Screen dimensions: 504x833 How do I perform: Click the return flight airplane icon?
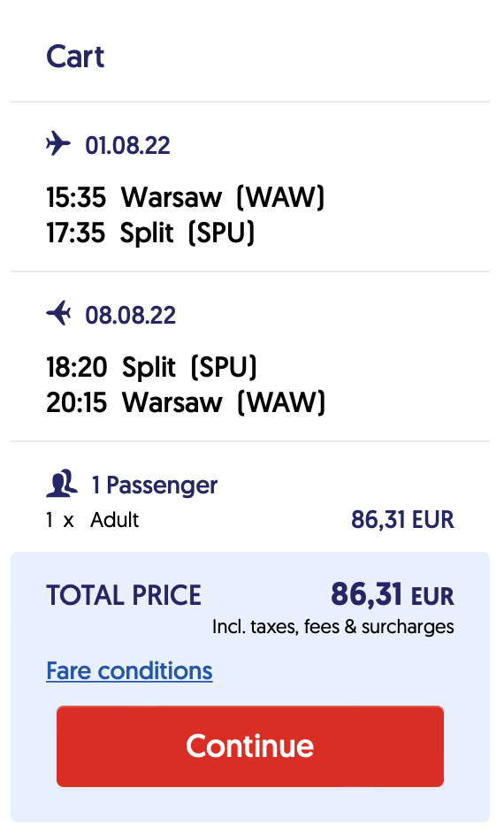(58, 313)
